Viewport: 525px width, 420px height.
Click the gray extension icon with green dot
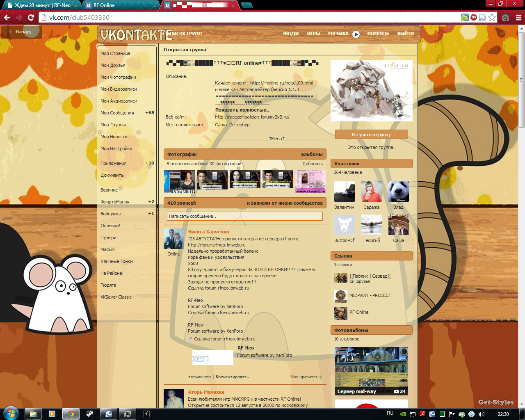coord(505,18)
